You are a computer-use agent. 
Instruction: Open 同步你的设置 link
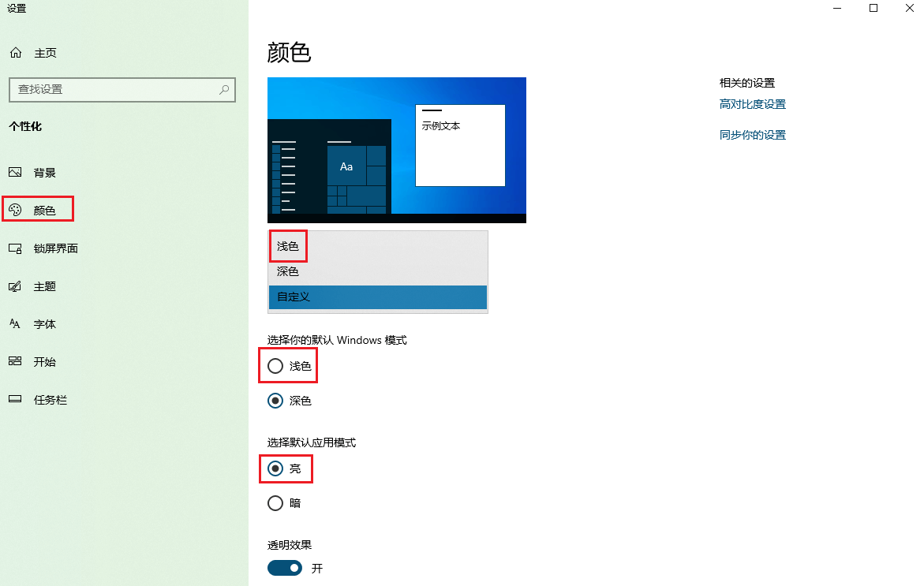tap(752, 134)
